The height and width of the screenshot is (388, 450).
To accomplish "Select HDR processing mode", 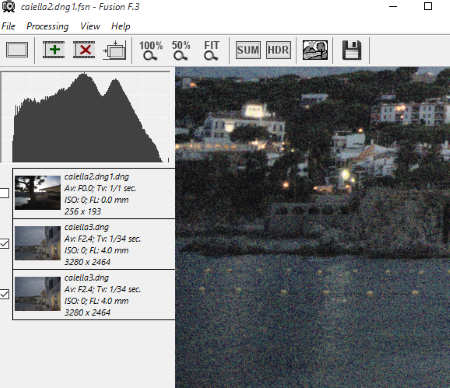I will 278,50.
